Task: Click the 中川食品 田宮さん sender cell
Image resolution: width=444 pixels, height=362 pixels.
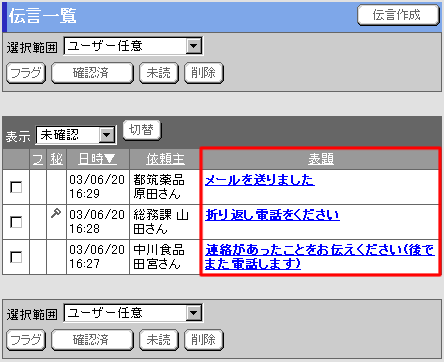Action: click(x=164, y=257)
